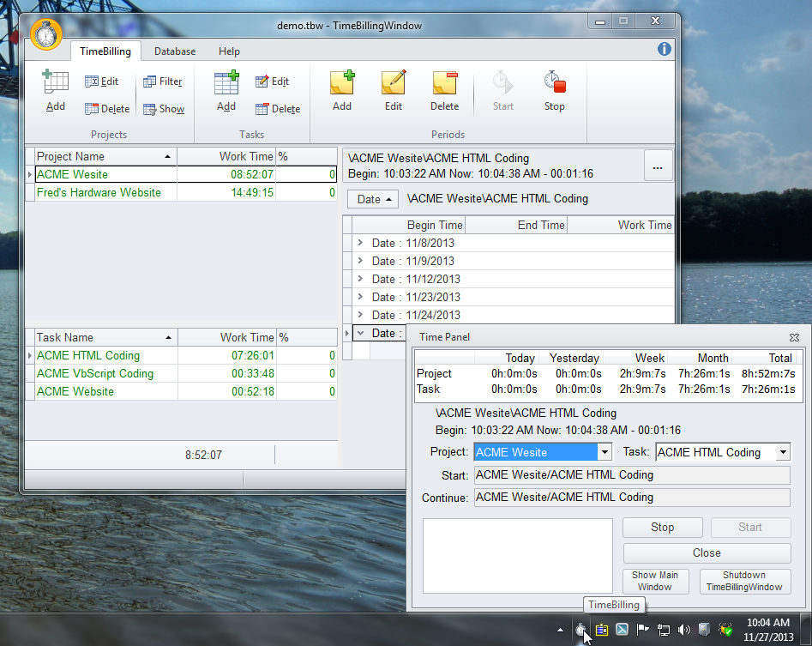Image resolution: width=812 pixels, height=646 pixels.
Task: Expand the Date : 11/23/2013 group
Action: 361,297
